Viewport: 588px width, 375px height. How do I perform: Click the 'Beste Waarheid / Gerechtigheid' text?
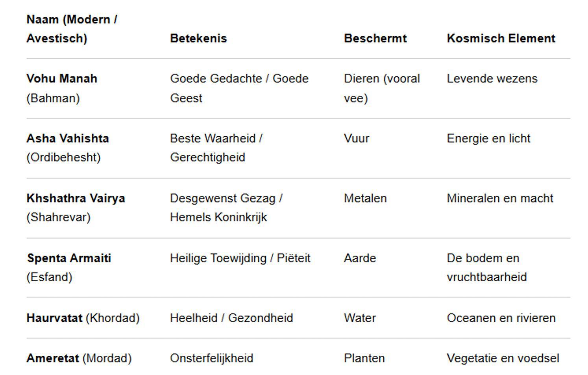click(x=216, y=148)
